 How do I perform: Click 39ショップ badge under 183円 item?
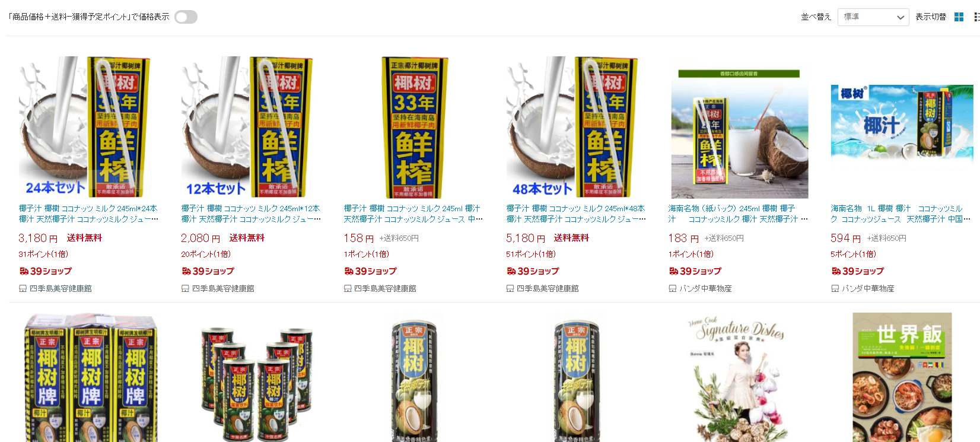pyautogui.click(x=695, y=271)
